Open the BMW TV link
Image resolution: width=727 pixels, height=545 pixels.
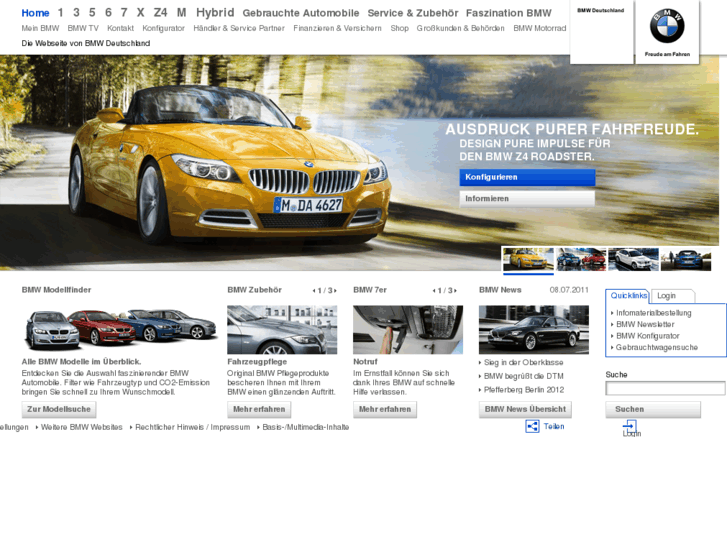[83, 28]
